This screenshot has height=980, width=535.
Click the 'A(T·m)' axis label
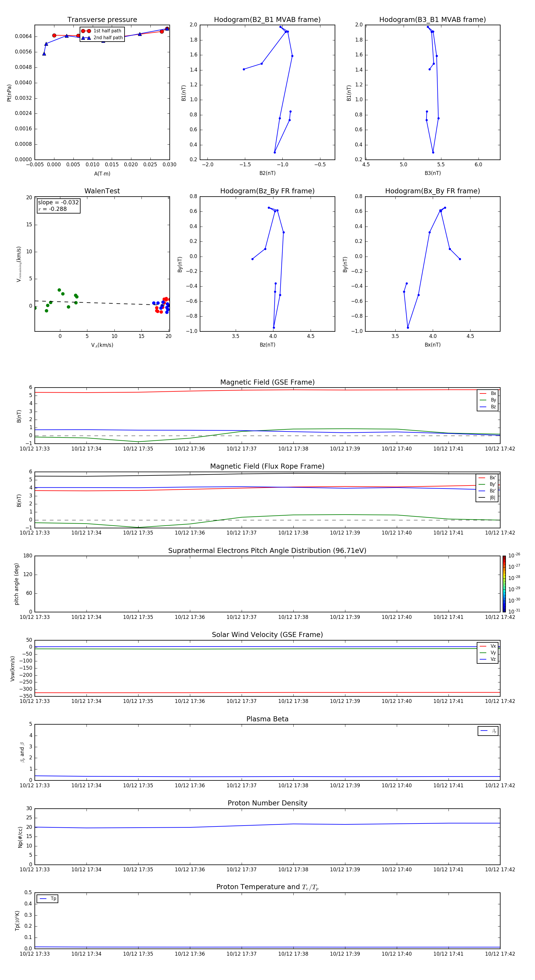click(x=102, y=173)
